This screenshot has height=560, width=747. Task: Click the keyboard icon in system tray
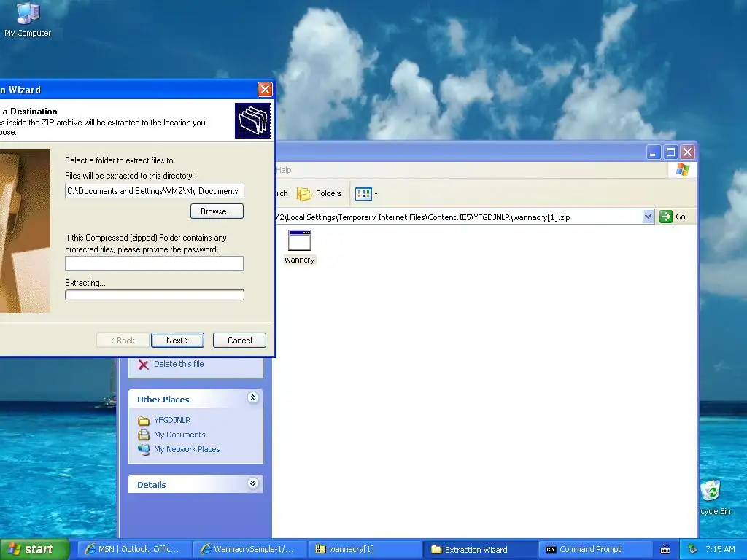point(665,550)
